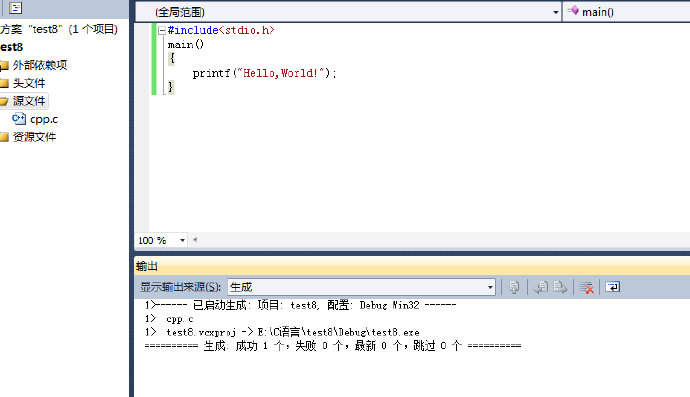690x397 pixels.
Task: Click the 源文件 open folder icon
Action: coord(4,102)
